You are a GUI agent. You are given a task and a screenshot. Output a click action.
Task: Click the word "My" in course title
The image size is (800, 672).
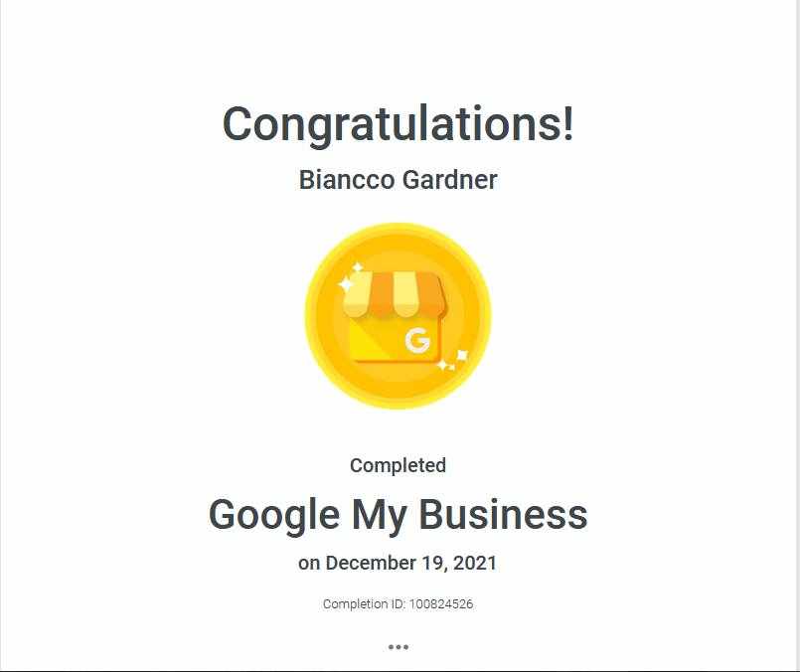(379, 515)
